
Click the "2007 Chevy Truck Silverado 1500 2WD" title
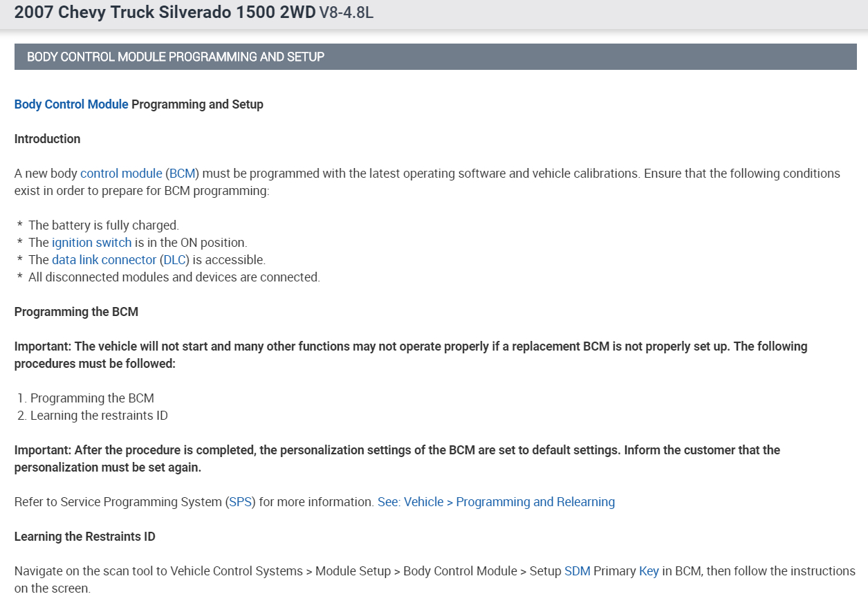click(x=165, y=12)
